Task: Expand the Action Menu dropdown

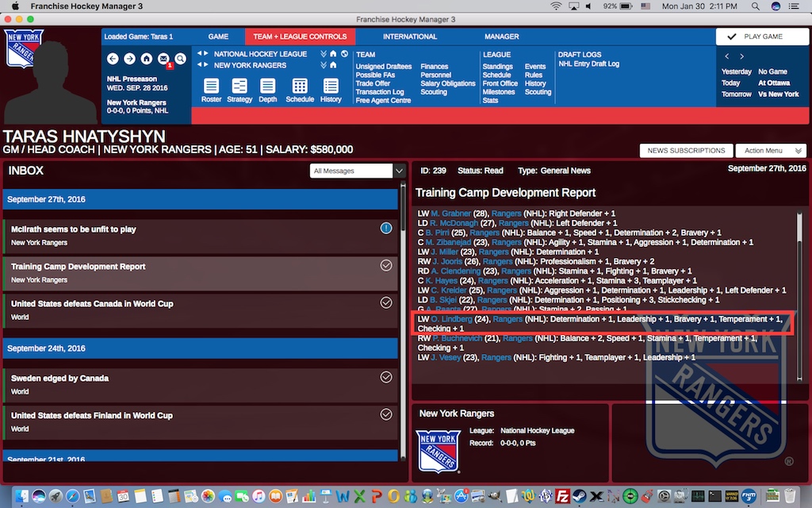Action: tap(771, 150)
